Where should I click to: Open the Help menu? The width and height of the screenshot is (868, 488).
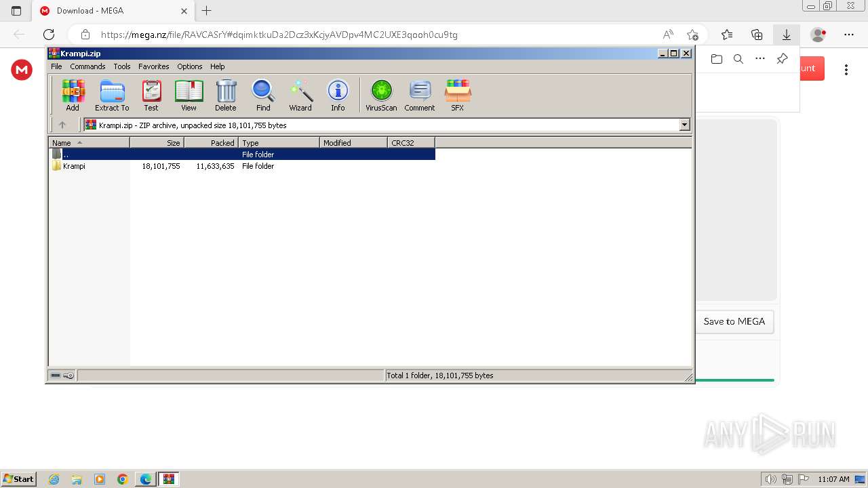tap(217, 66)
